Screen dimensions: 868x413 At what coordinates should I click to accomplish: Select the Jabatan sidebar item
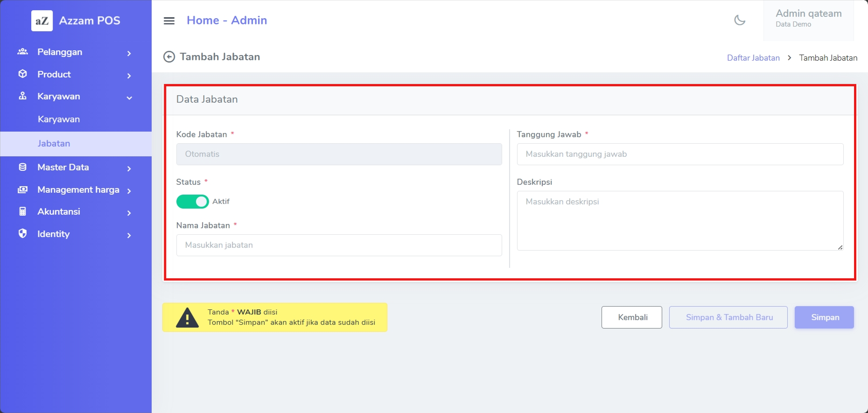(54, 143)
